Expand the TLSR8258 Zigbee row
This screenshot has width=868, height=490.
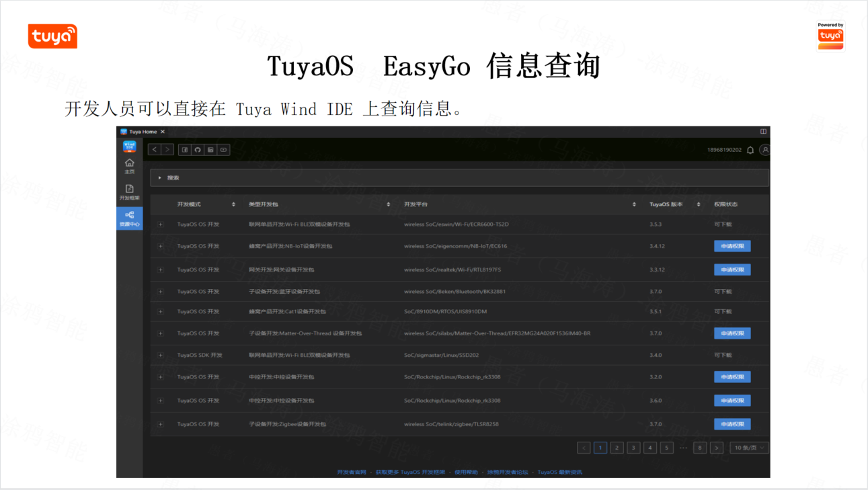pos(161,424)
